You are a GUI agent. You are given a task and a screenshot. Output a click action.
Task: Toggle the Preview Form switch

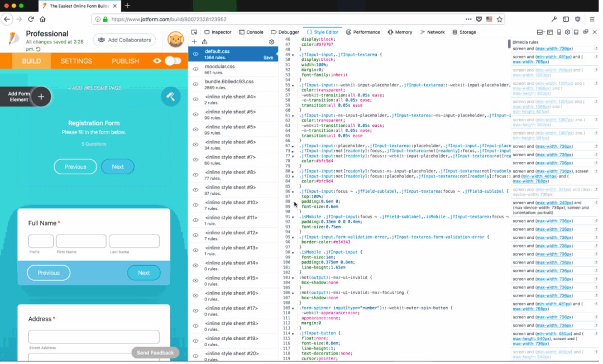click(x=172, y=61)
